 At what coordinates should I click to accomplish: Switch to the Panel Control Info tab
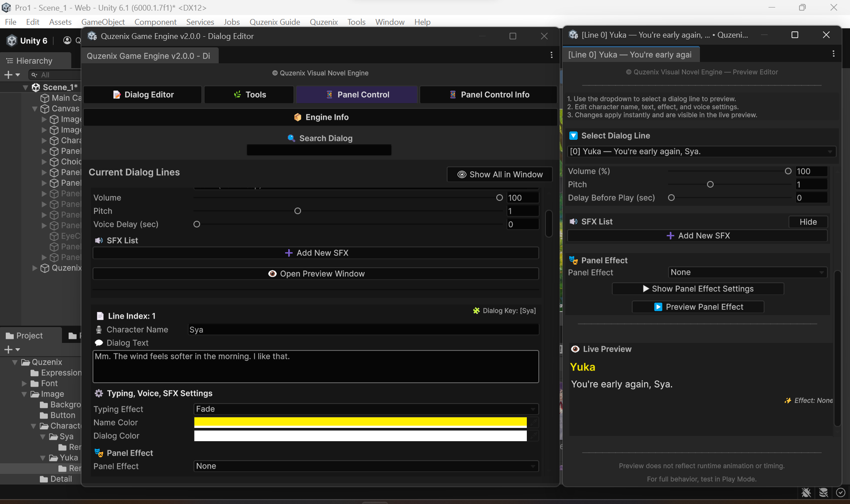(488, 94)
